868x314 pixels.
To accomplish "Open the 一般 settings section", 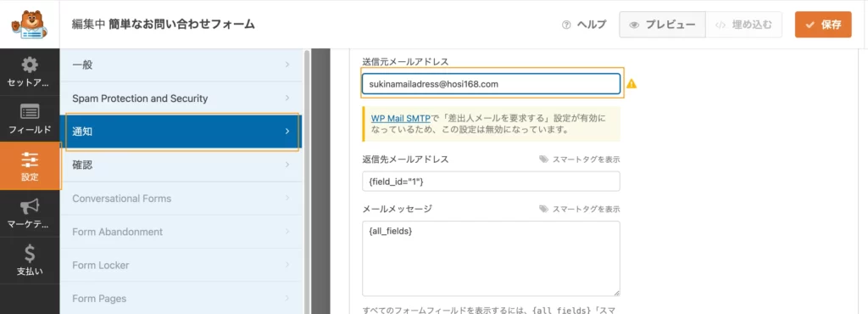I will click(x=181, y=64).
